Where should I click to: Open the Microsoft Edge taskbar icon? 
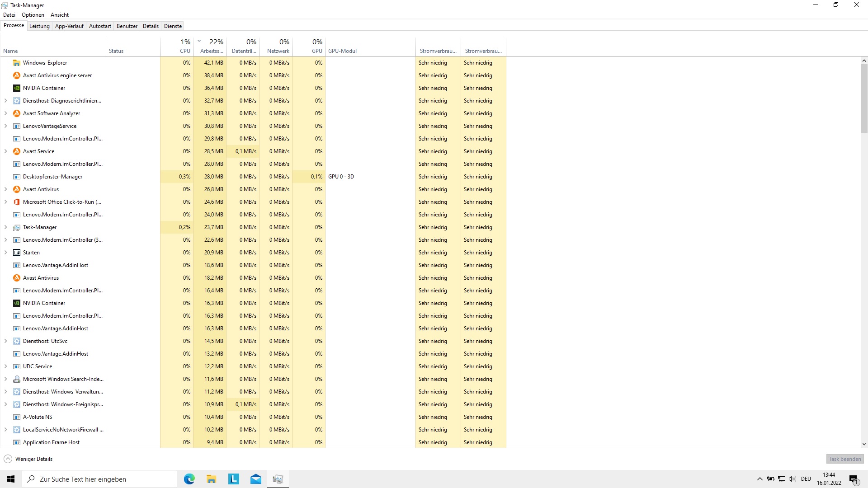coord(189,479)
